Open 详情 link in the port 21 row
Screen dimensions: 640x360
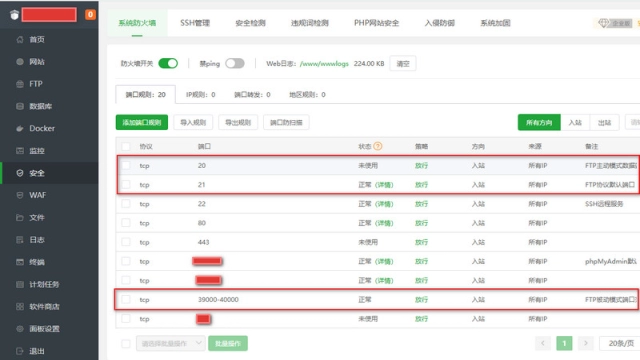click(x=384, y=184)
